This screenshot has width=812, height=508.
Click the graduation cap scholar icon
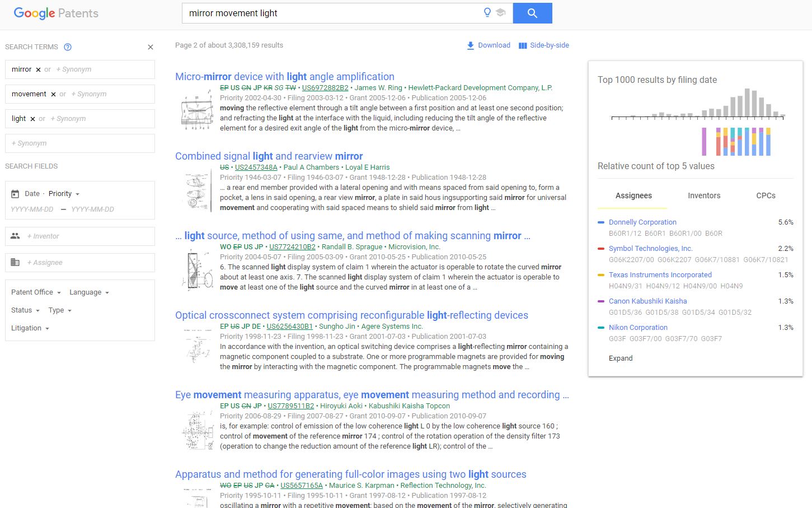pyautogui.click(x=501, y=12)
